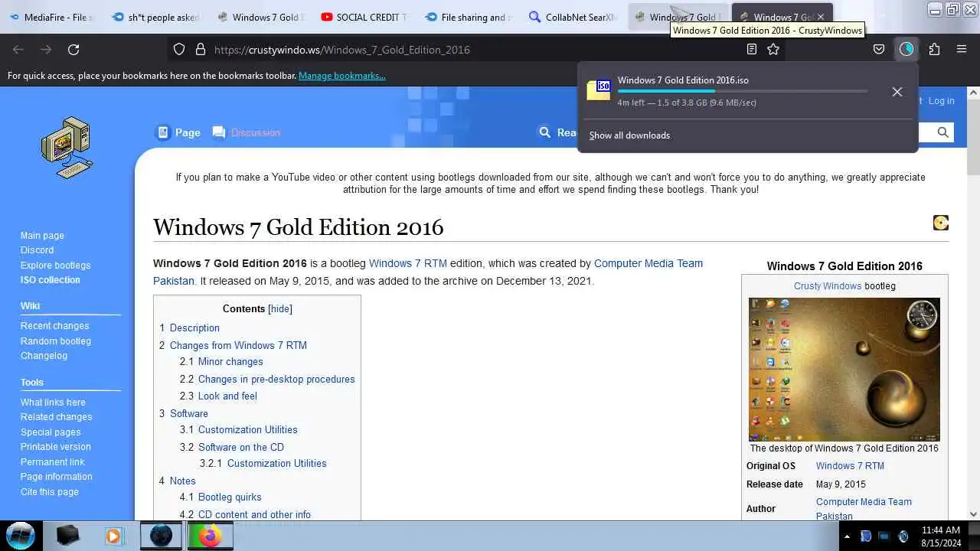Viewport: 980px width, 551px height.
Task: Hide the table of contents
Action: [280, 309]
